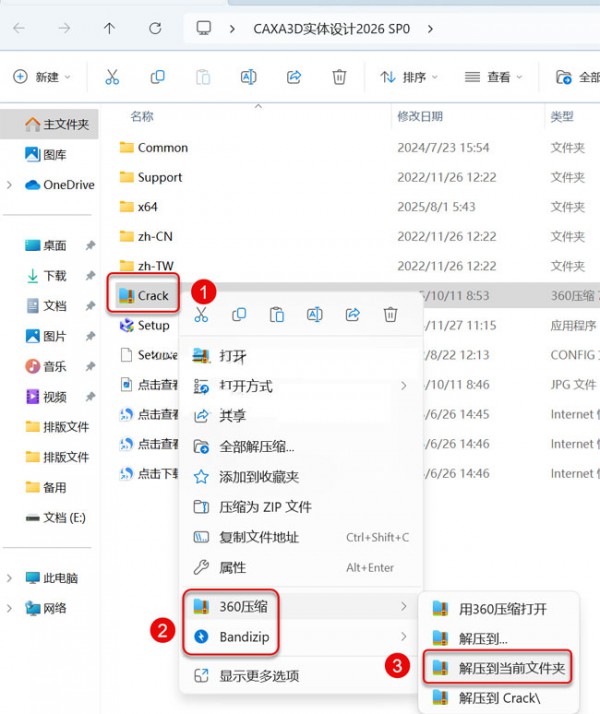Click the Delete icon in top toolbar
The height and width of the screenshot is (714, 600).
coord(339,77)
